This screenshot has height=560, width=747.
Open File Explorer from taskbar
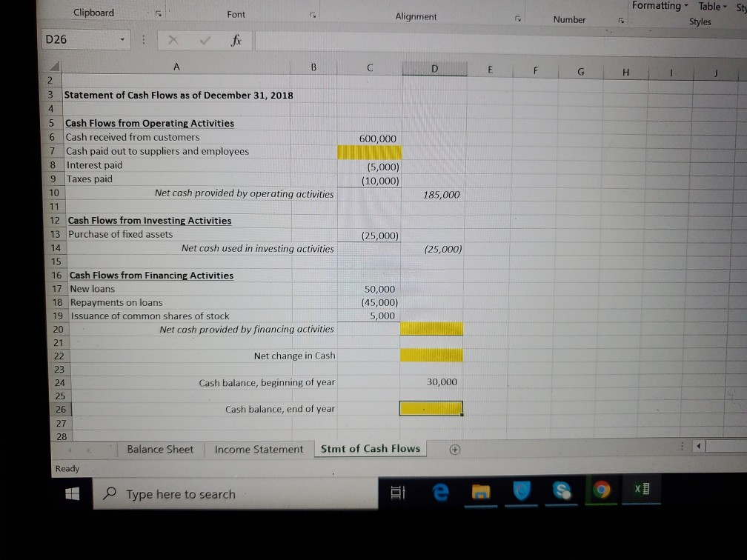tap(481, 491)
